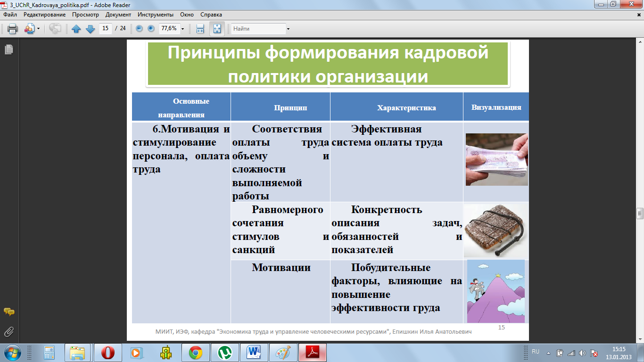The height and width of the screenshot is (362, 644).
Task: Click the zoom percentage field 77,6%
Action: 169,28
